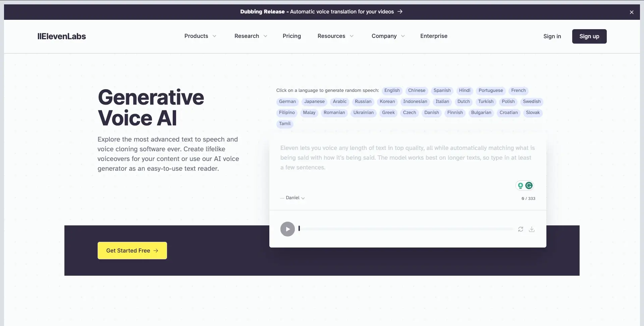644x326 pixels.
Task: Select the Danish language chip
Action: [x=432, y=113]
